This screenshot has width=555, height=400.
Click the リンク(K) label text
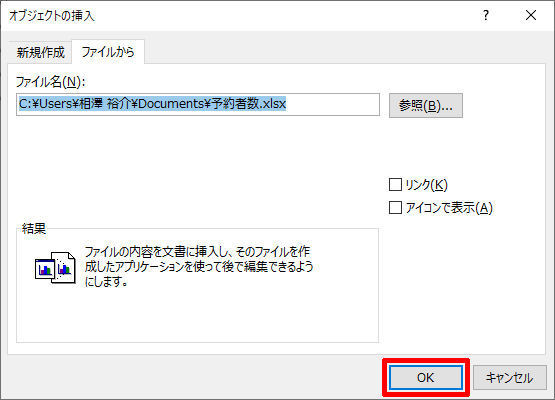pos(427,184)
